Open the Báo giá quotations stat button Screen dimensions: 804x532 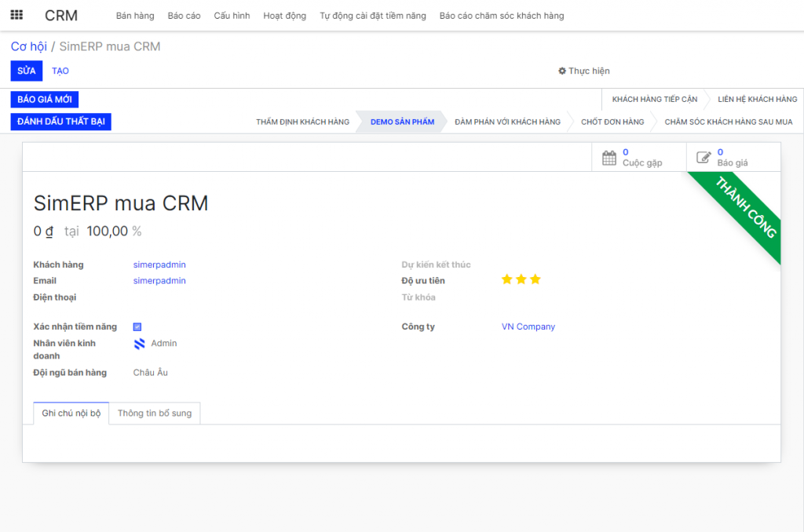point(734,158)
